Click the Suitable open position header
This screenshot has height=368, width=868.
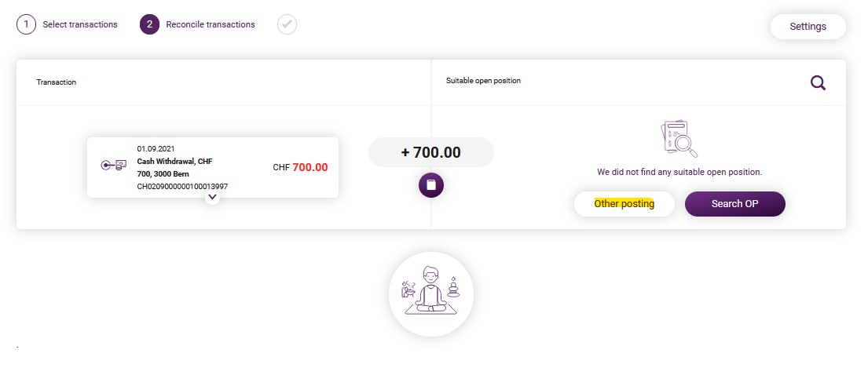(483, 81)
